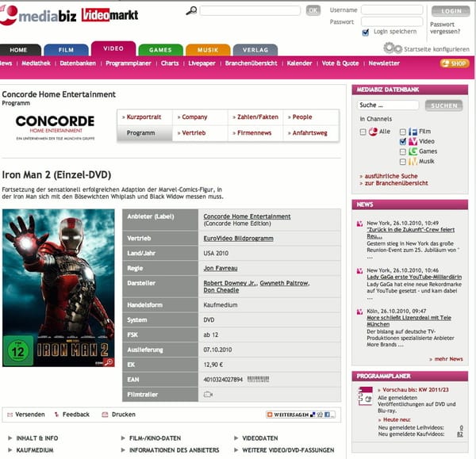Click the magnifying glass search icon
This screenshot has height=459, width=476.
[x=191, y=11]
